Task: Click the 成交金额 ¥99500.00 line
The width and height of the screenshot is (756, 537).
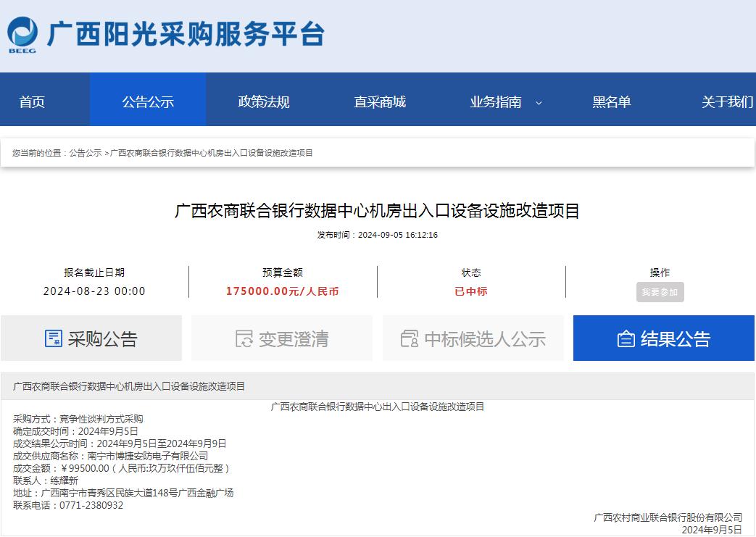Action: [121, 469]
